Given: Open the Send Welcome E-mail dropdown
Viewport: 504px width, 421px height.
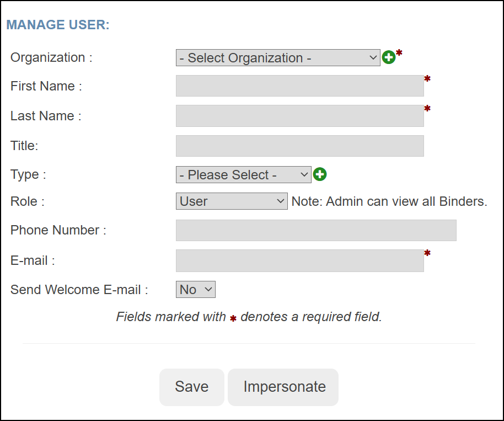Looking at the screenshot, I should [195, 290].
